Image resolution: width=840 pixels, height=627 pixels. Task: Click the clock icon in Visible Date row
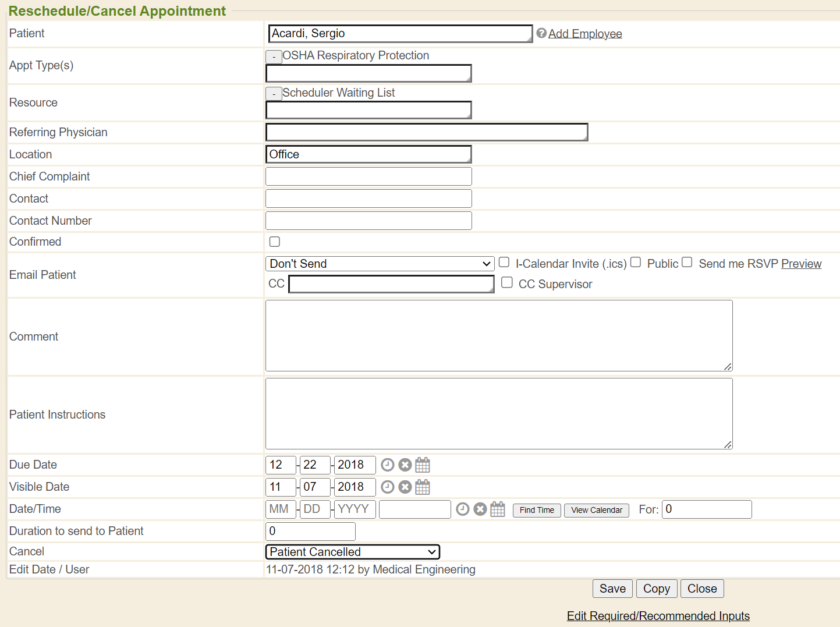[x=387, y=487]
